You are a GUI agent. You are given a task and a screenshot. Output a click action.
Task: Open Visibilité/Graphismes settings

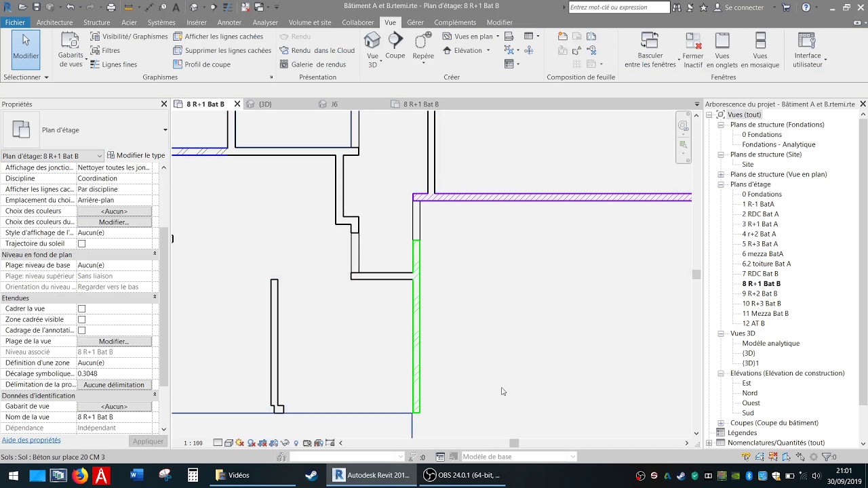(x=129, y=37)
